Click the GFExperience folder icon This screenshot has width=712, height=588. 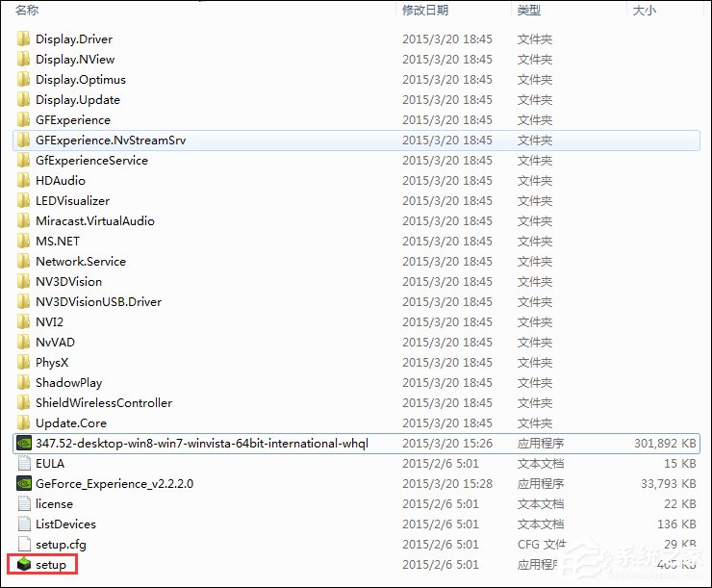(x=24, y=120)
